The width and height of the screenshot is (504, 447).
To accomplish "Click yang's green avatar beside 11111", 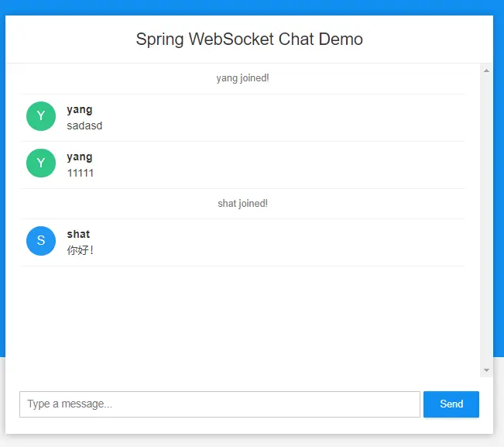I will tap(41, 163).
